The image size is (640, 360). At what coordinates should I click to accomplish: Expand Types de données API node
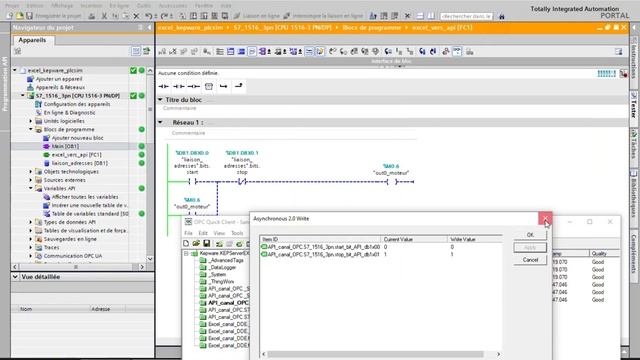point(31,222)
